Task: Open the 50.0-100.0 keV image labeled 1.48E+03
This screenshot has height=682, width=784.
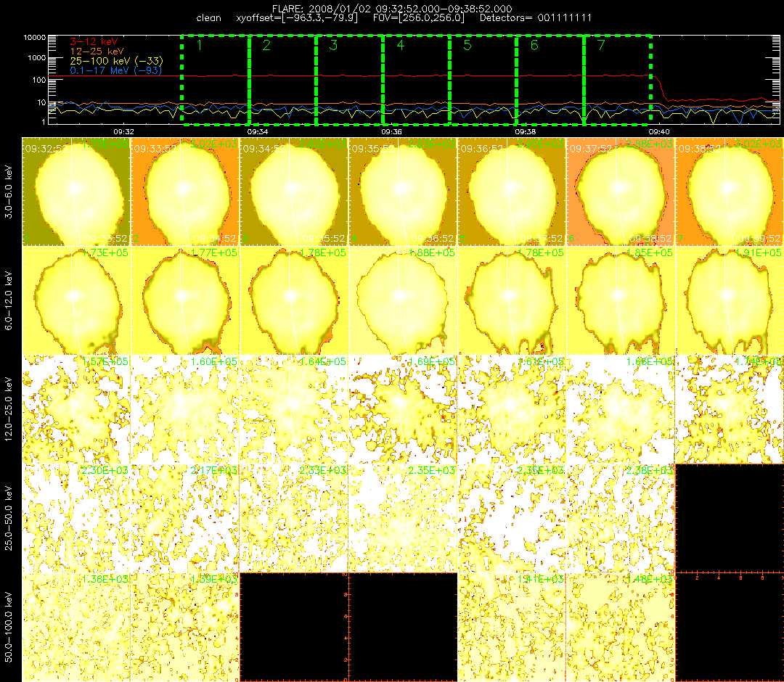Action: (621, 627)
